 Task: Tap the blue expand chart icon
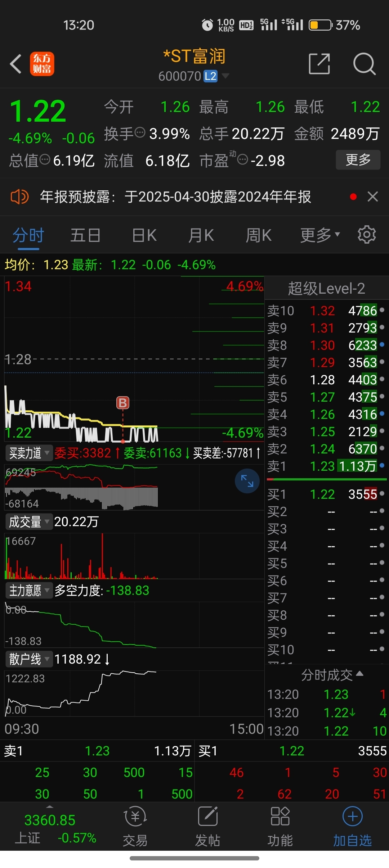click(x=247, y=481)
